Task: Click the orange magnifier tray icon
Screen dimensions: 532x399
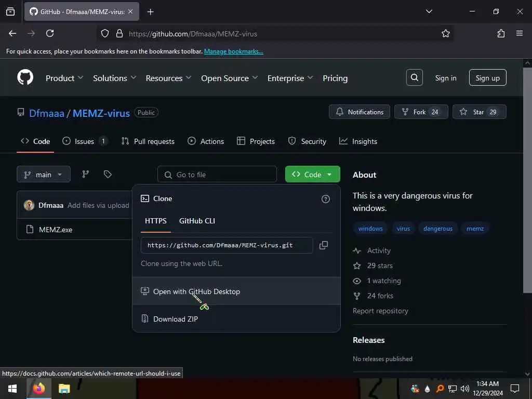Action: (440, 389)
